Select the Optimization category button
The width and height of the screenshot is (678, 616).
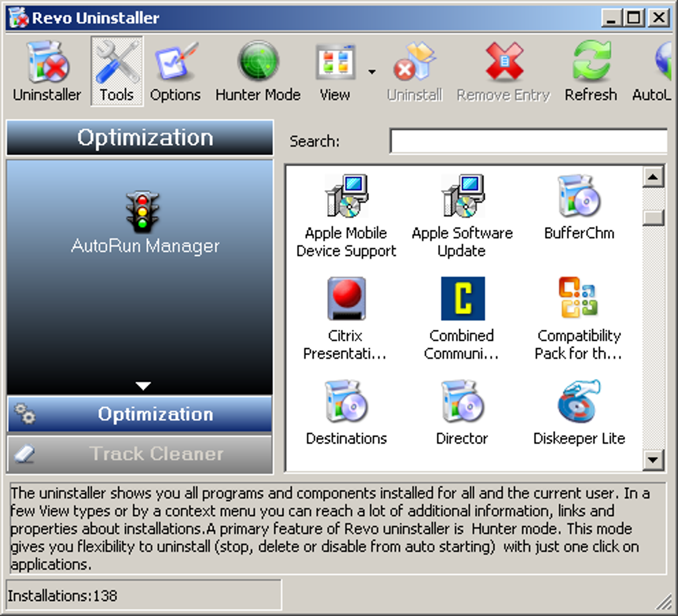(140, 414)
